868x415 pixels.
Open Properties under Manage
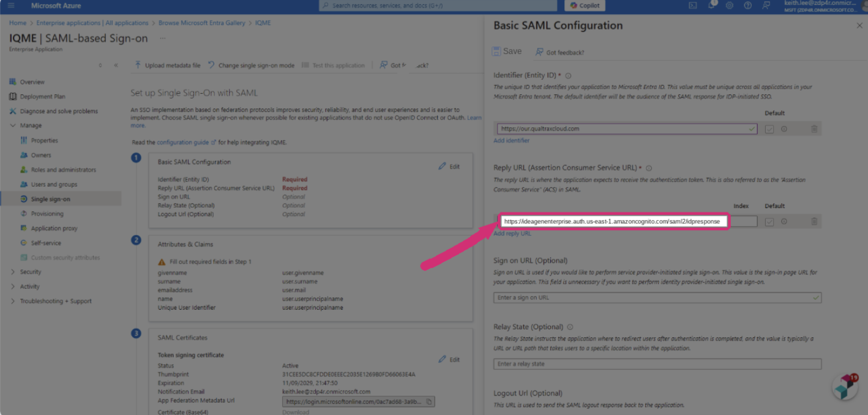click(45, 140)
